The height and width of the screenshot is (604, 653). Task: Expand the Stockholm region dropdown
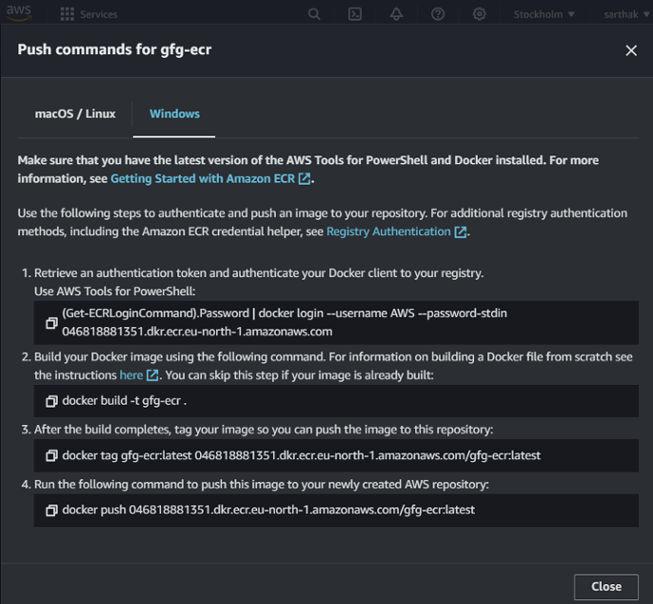(544, 14)
